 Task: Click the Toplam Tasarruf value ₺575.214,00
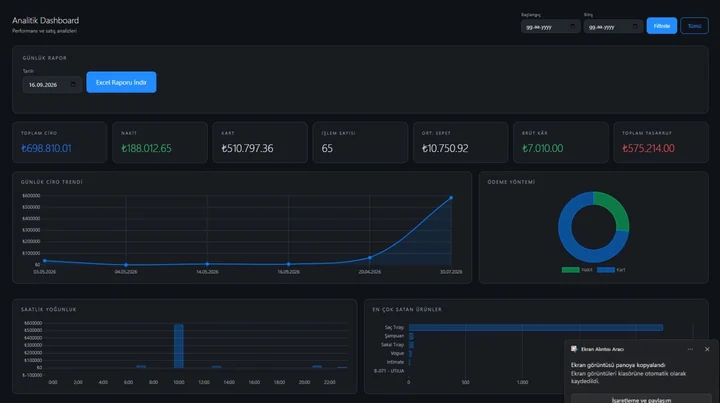coord(648,148)
